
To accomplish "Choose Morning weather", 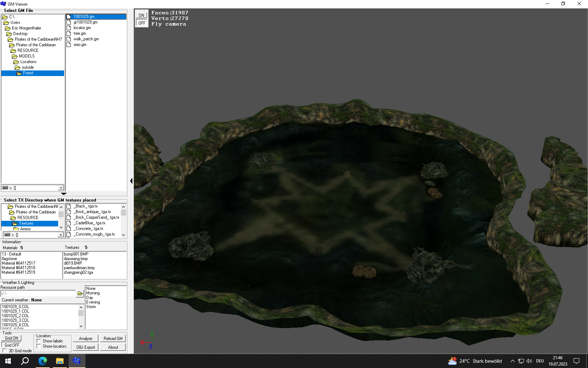I will click(x=93, y=293).
